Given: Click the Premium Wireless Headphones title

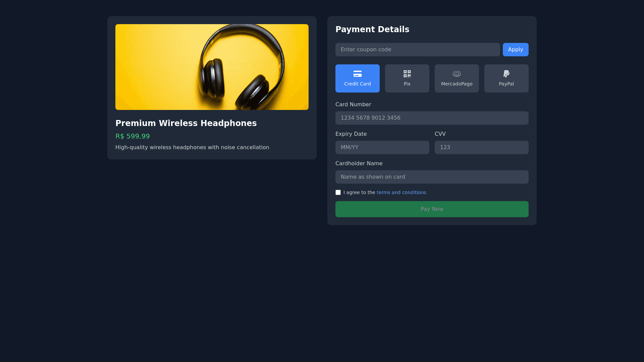Looking at the screenshot, I should (x=186, y=123).
